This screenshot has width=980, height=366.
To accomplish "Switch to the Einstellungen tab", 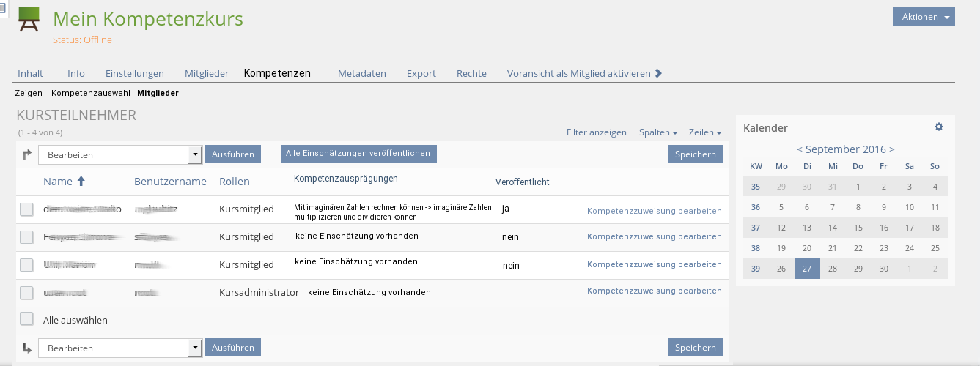I will point(135,73).
